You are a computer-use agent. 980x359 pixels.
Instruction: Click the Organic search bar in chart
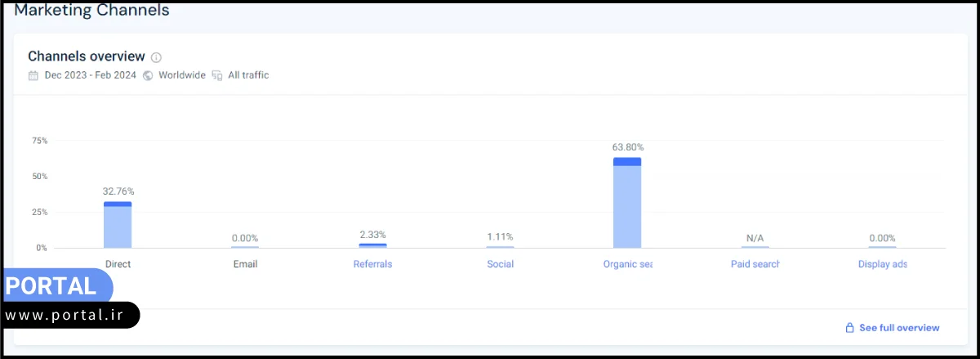click(x=627, y=203)
